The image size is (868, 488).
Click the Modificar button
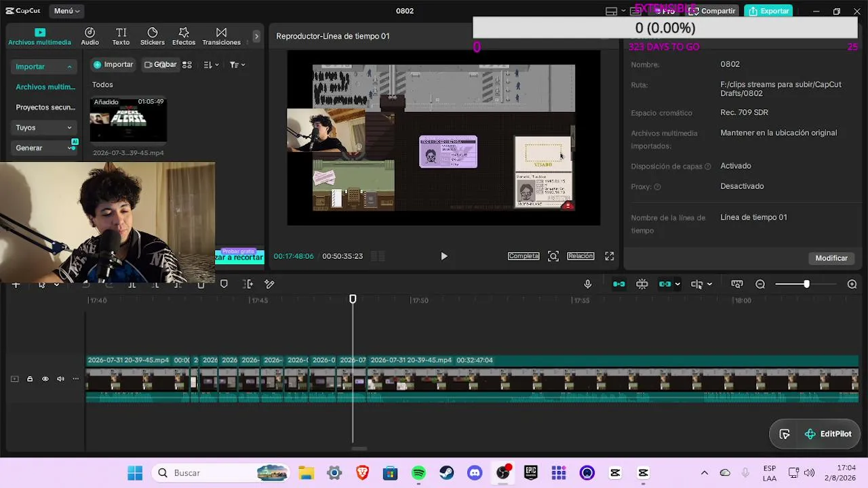tap(831, 258)
